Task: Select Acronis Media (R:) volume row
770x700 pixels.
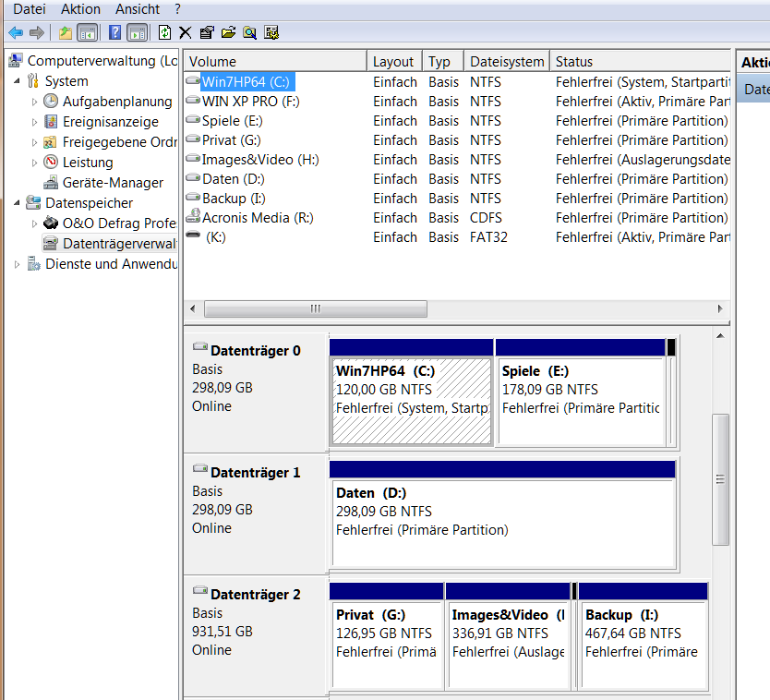Action: coord(457,218)
